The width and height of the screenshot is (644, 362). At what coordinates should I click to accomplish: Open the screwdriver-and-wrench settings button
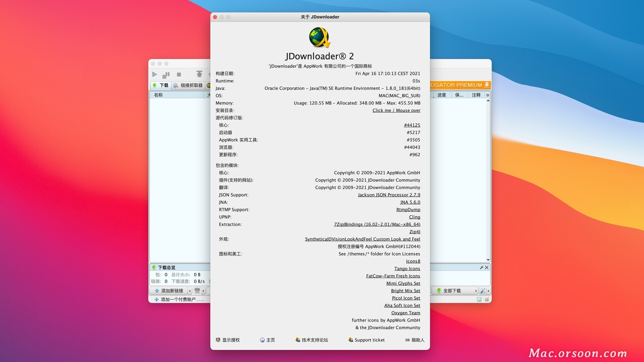click(x=483, y=291)
